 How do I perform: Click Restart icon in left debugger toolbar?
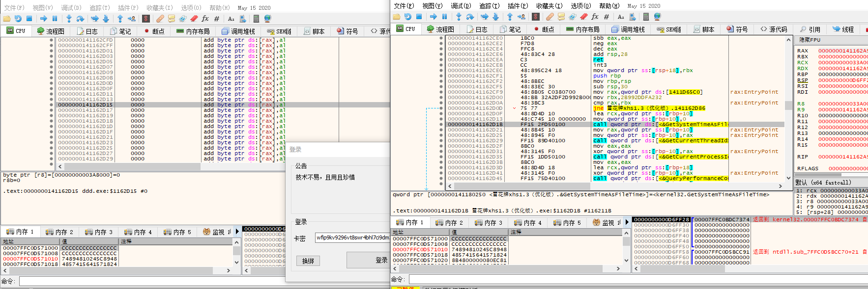click(x=18, y=19)
